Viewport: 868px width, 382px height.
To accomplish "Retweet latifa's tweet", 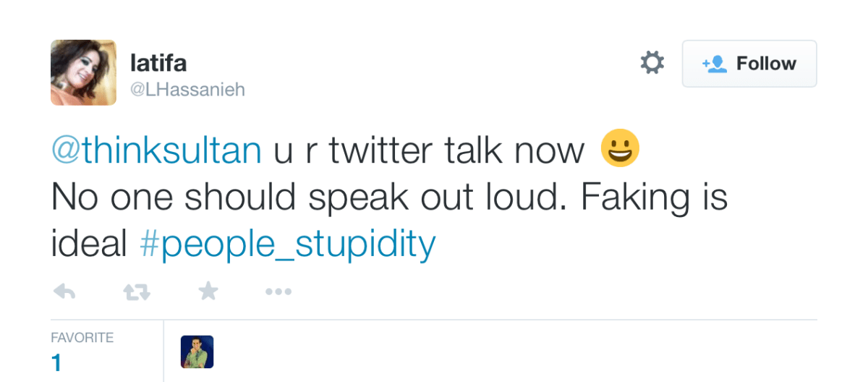I will [136, 292].
